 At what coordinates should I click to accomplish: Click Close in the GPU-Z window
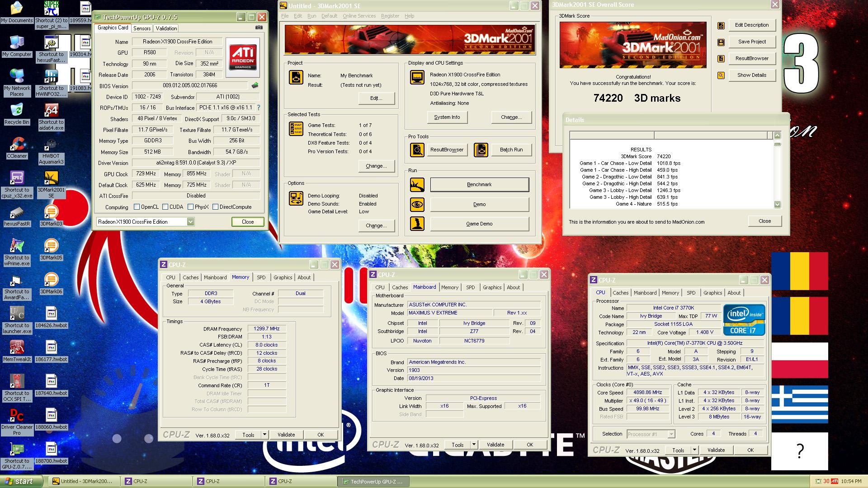[x=248, y=222]
